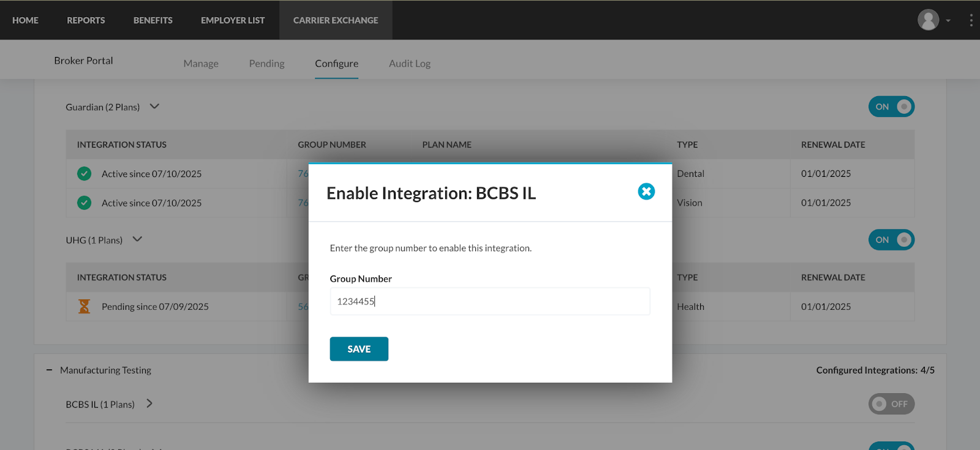
Task: Toggle Guardian integration switch off
Action: pos(891,107)
